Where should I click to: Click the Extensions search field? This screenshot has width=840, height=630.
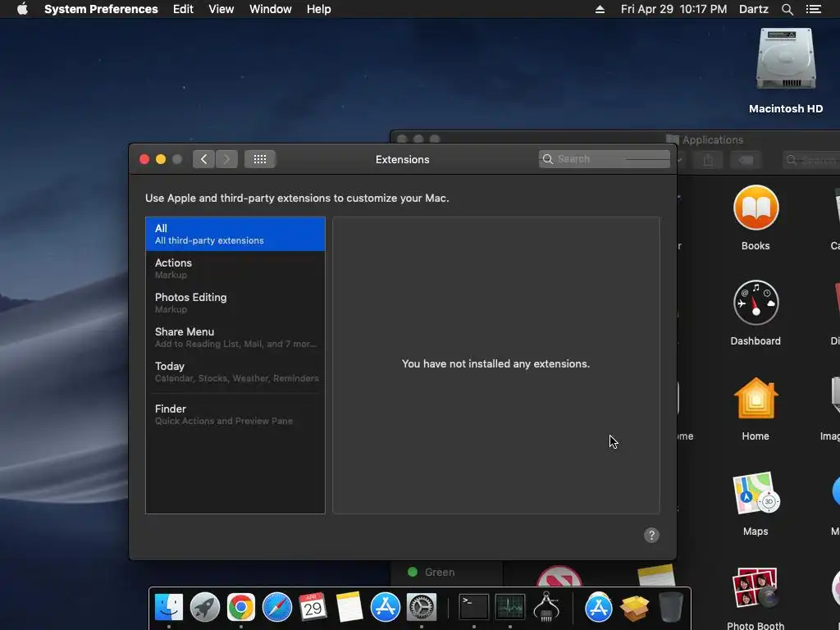pos(605,159)
